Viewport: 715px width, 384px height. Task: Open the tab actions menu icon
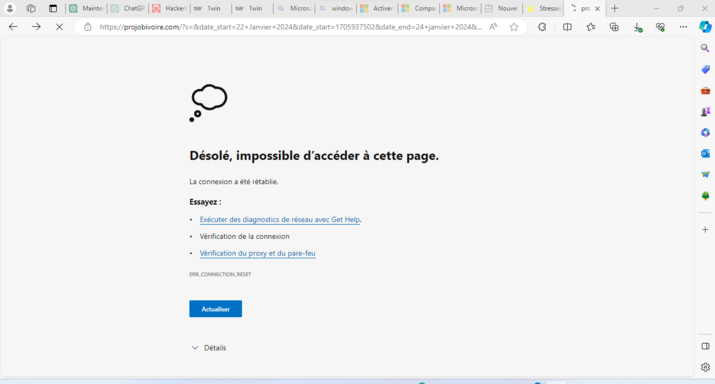pyautogui.click(x=53, y=8)
